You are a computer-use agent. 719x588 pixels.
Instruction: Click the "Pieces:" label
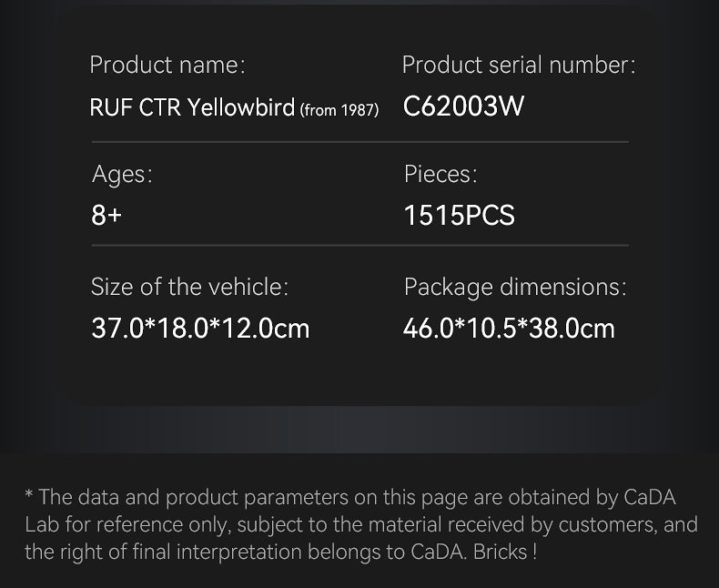(441, 174)
